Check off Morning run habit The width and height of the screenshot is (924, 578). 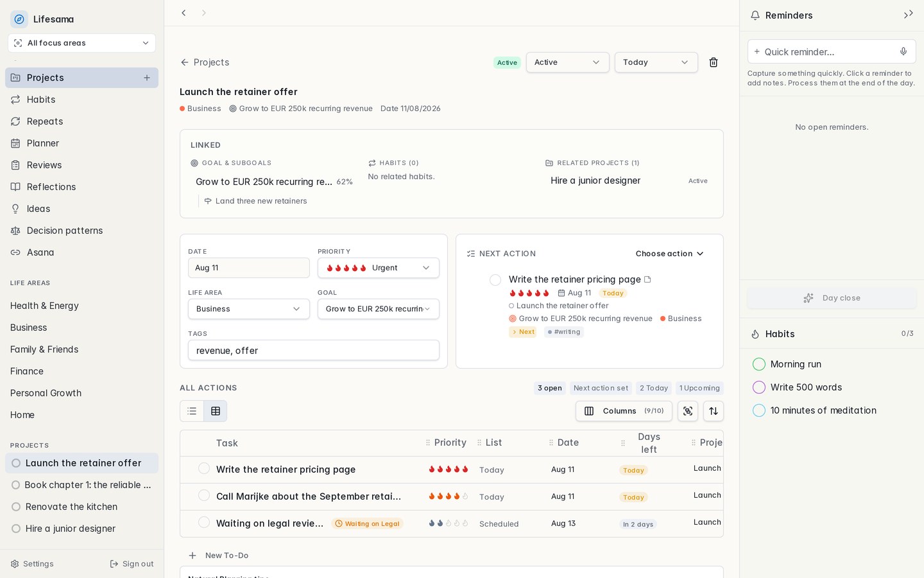coord(759,364)
